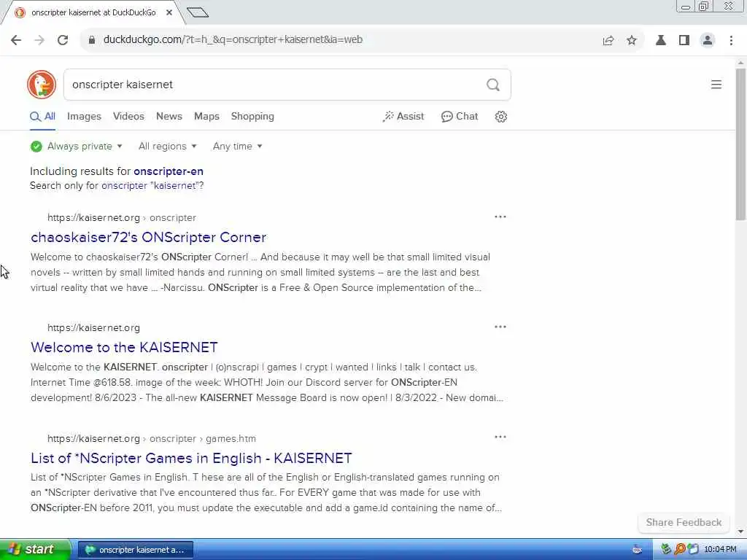Open the Windows Start button

(34, 550)
